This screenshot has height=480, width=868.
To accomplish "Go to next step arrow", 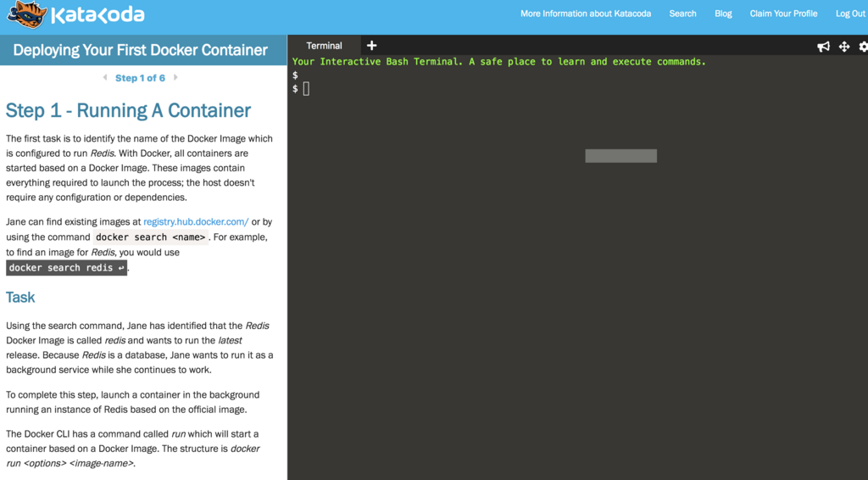I will pyautogui.click(x=175, y=77).
